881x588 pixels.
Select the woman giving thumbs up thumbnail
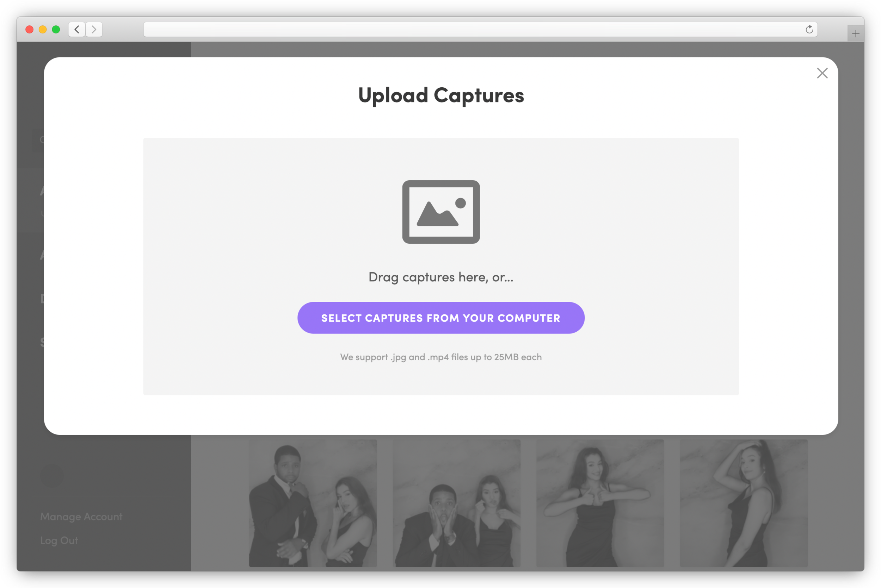click(600, 503)
